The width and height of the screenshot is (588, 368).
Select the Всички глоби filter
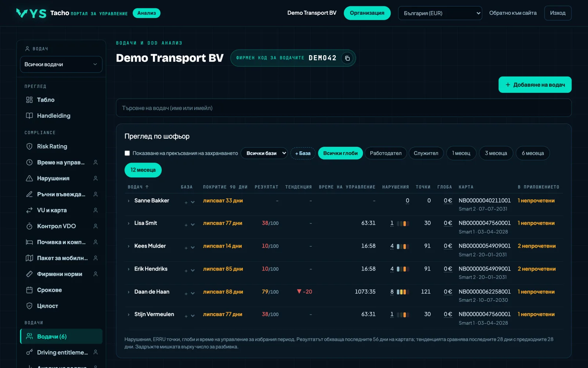pos(340,153)
